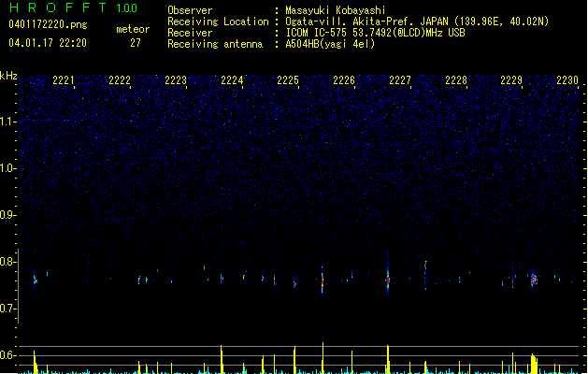
Task: Click the HROFFT 1.0.0 title text
Action: [74, 7]
